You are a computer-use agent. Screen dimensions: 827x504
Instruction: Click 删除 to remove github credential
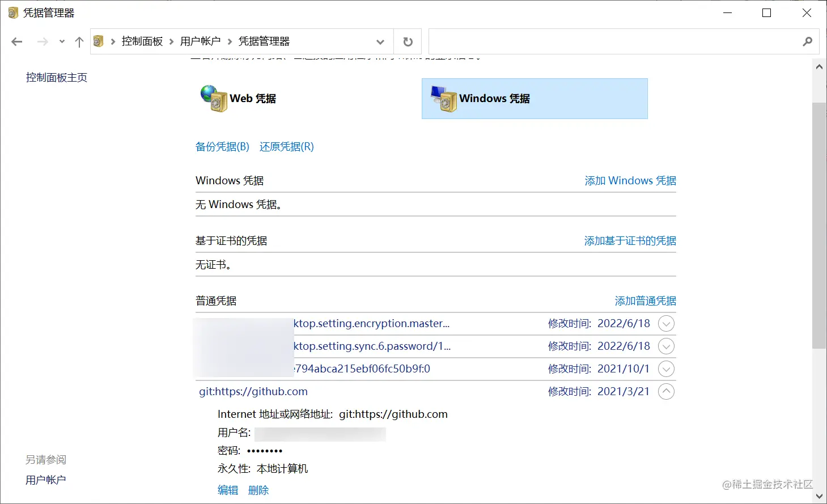point(258,490)
